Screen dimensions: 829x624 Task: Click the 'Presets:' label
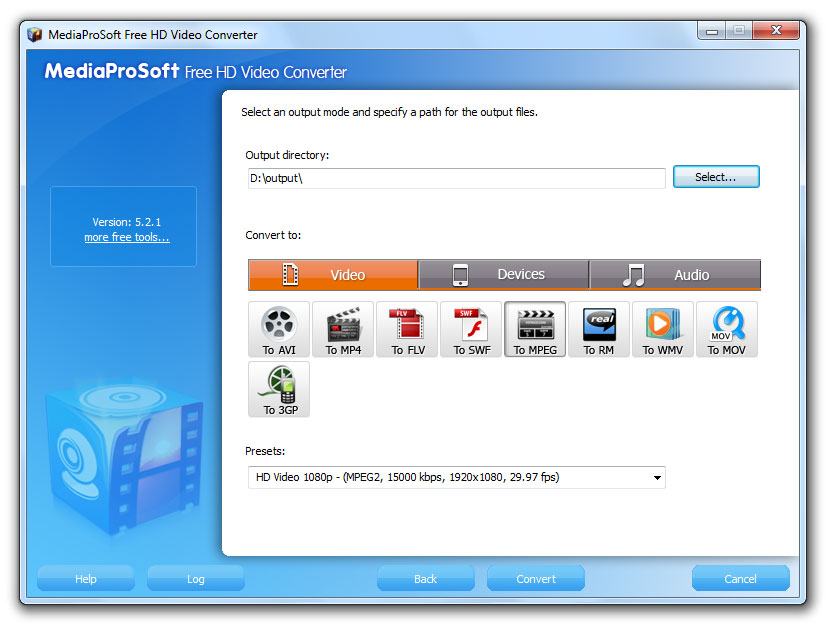[x=265, y=451]
